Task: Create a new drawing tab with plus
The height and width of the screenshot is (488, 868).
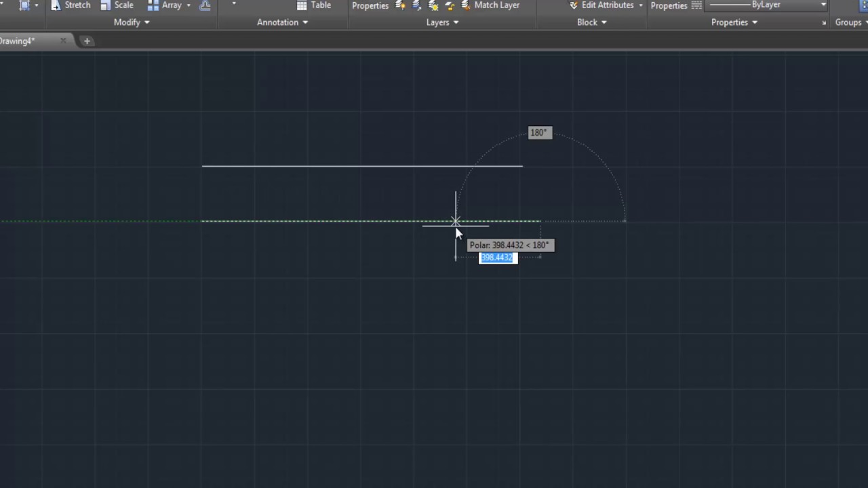Action: (87, 41)
